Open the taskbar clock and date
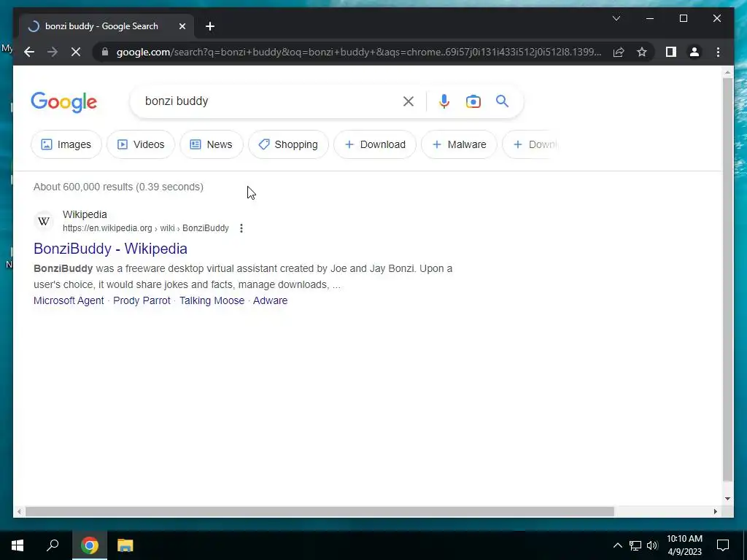Image resolution: width=747 pixels, height=560 pixels. click(684, 545)
